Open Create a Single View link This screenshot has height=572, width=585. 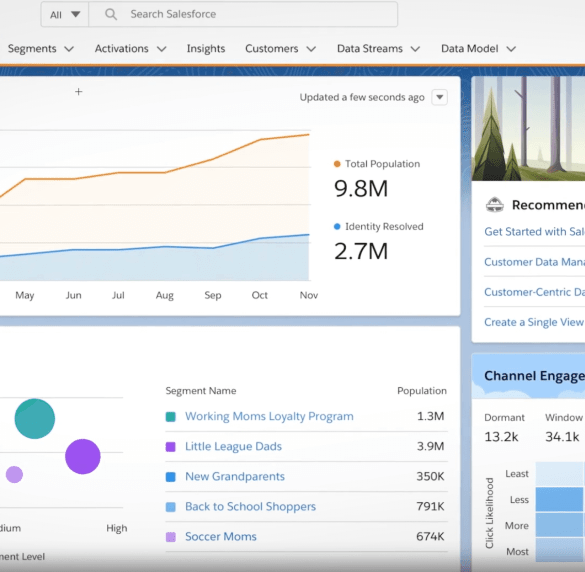pos(534,322)
